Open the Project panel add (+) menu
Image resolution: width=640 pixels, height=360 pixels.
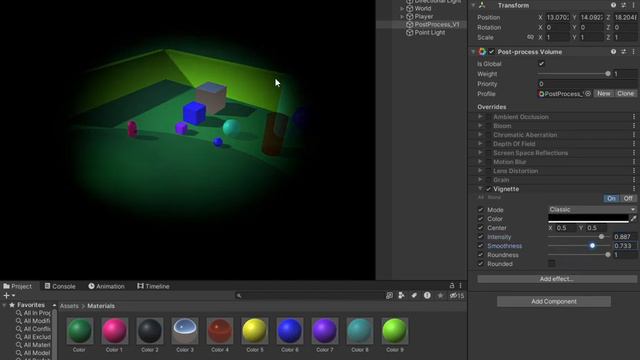tap(9, 296)
